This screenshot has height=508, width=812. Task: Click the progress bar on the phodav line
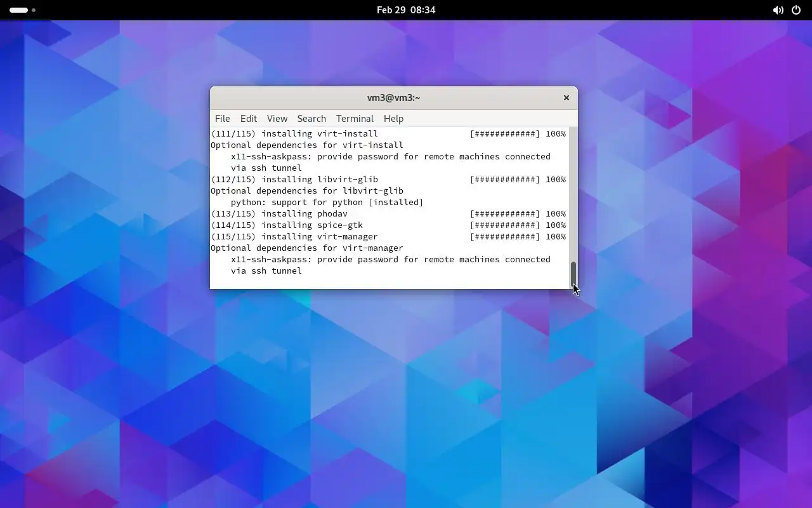505,214
